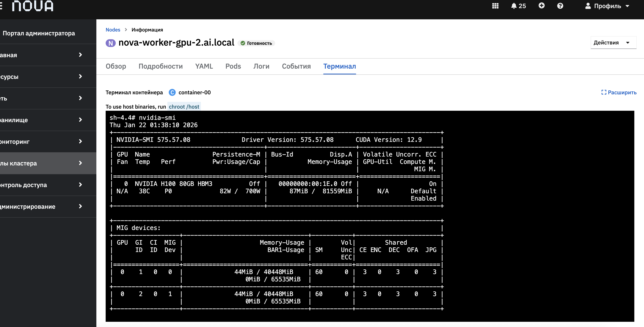Expand the Хранилище sidebar section

point(48,120)
